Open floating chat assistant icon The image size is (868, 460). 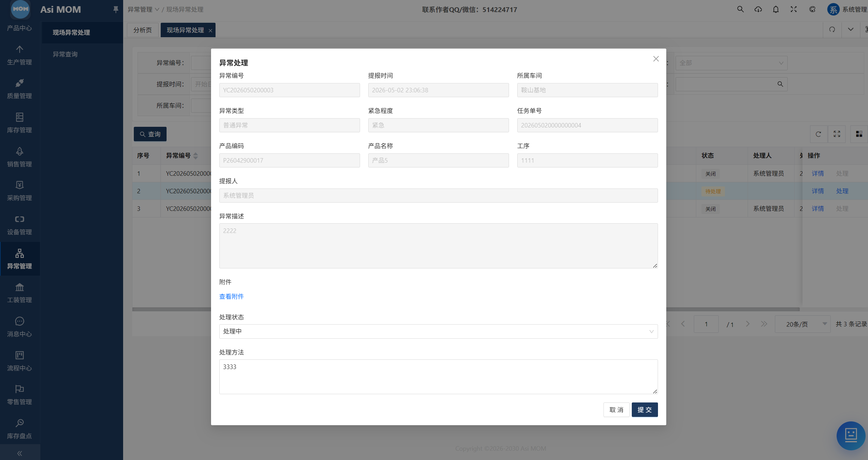tap(851, 436)
